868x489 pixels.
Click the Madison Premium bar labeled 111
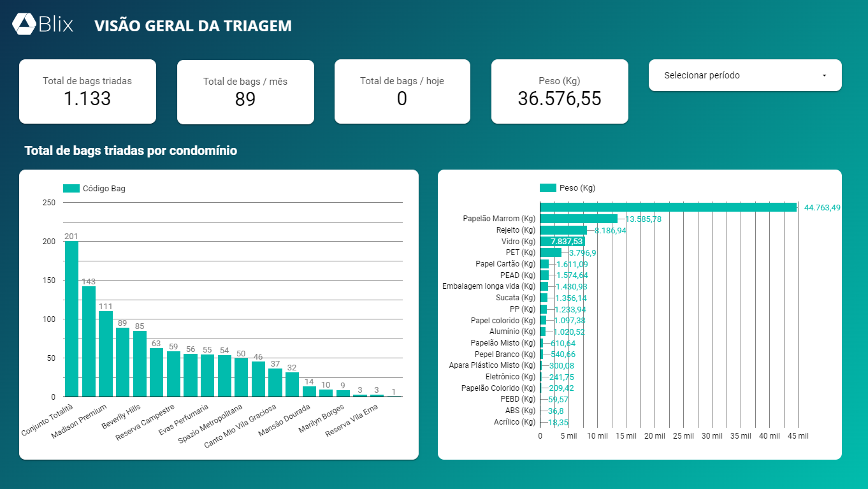[x=105, y=354]
